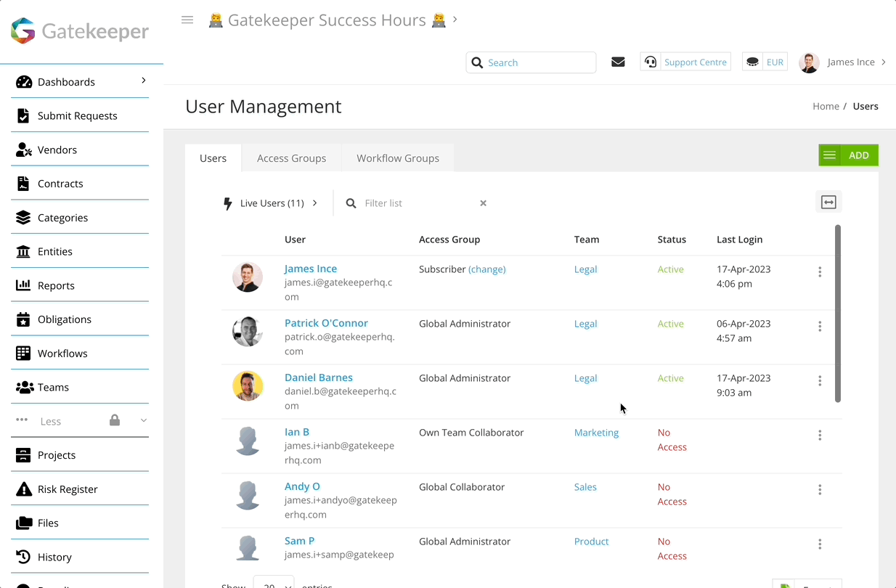The width and height of the screenshot is (896, 588).
Task: Open the Andy O user link
Action: pos(302,486)
